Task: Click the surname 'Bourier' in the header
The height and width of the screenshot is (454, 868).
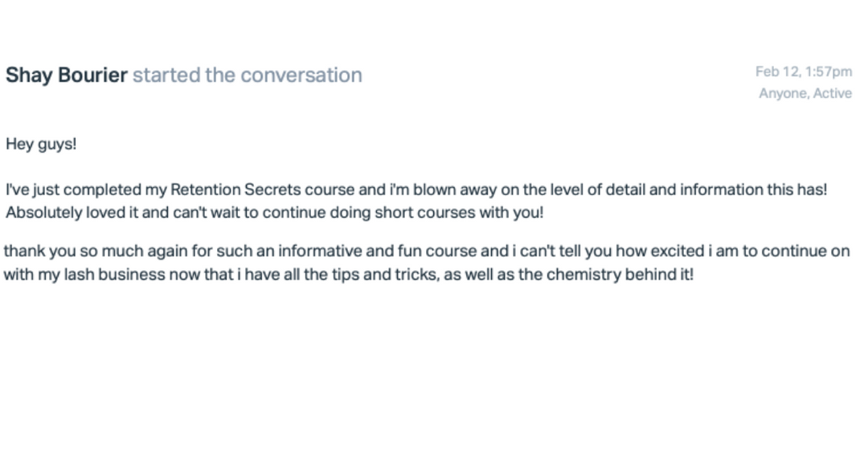Action: coord(92,76)
